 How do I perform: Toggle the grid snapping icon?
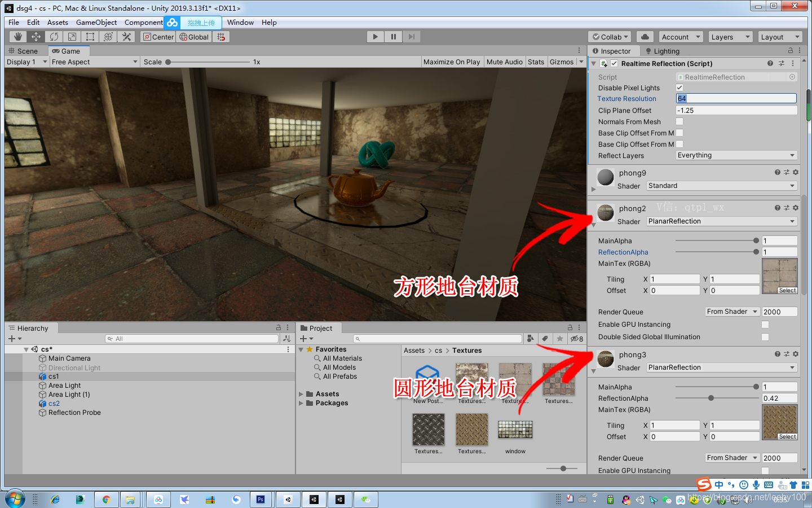pyautogui.click(x=221, y=37)
